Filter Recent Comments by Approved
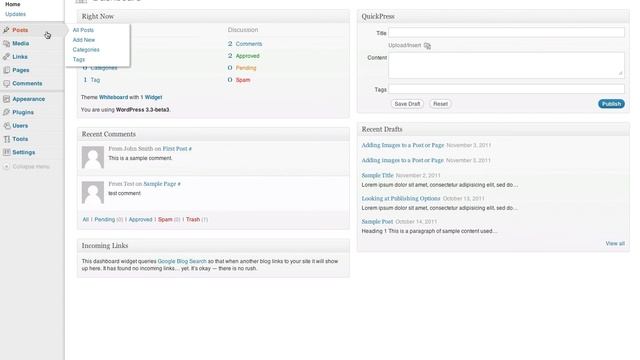640x360 pixels. point(140,220)
